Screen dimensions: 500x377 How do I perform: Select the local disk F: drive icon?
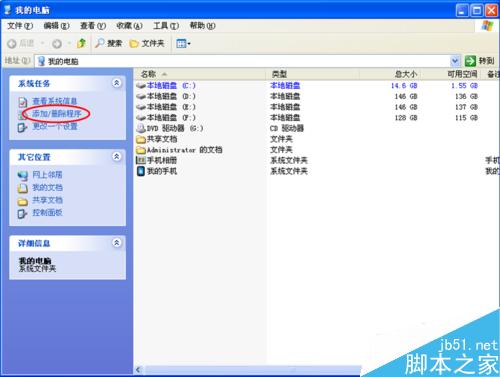coord(141,118)
